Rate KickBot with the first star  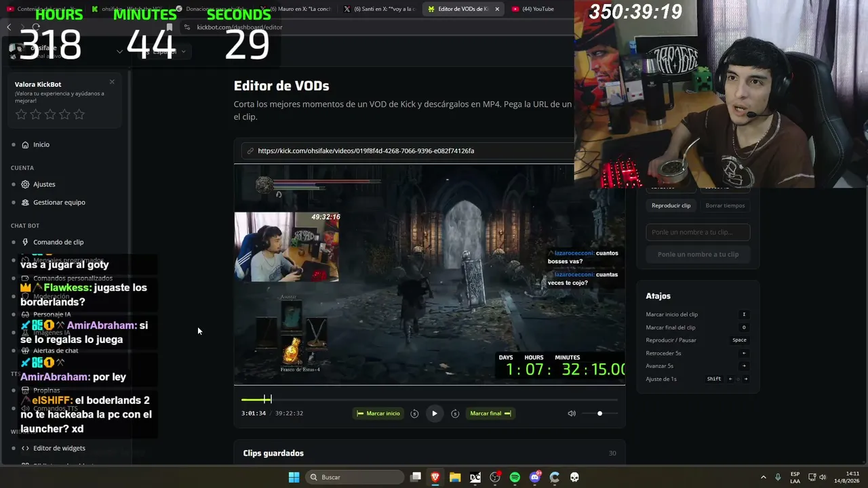[22, 115]
